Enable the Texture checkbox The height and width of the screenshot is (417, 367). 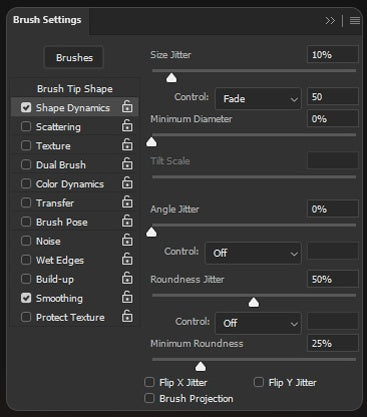coord(26,145)
